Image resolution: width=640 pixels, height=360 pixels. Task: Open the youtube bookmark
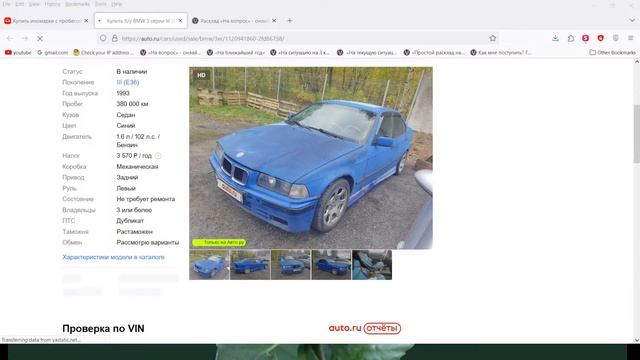[18, 53]
